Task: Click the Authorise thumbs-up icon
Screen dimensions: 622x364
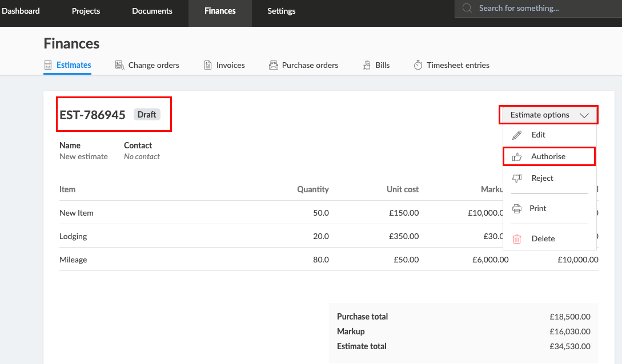Action: (x=517, y=157)
